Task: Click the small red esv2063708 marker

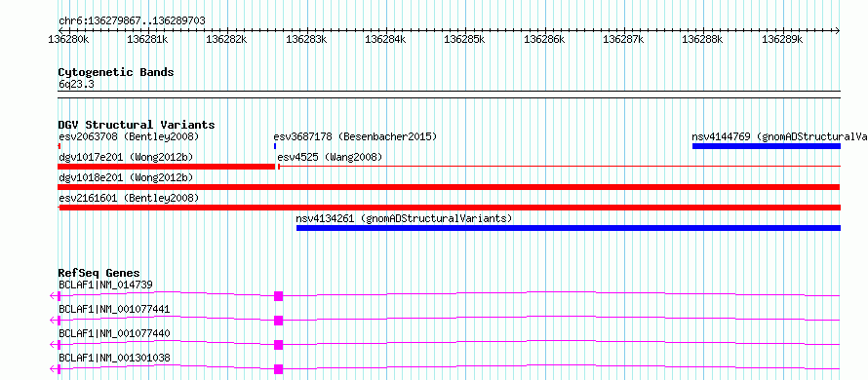Action: coord(59,146)
